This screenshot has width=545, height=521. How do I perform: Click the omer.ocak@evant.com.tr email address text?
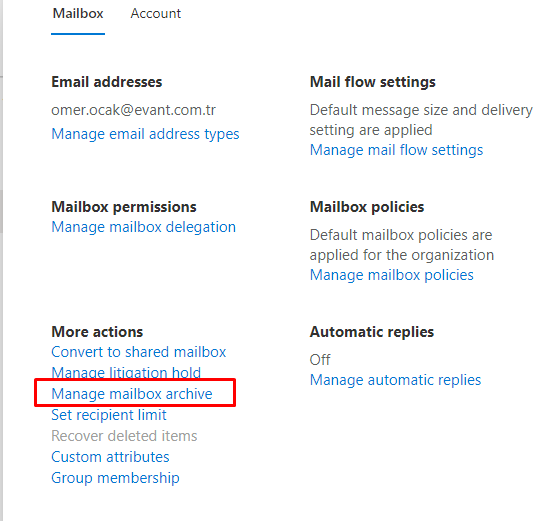point(133,110)
